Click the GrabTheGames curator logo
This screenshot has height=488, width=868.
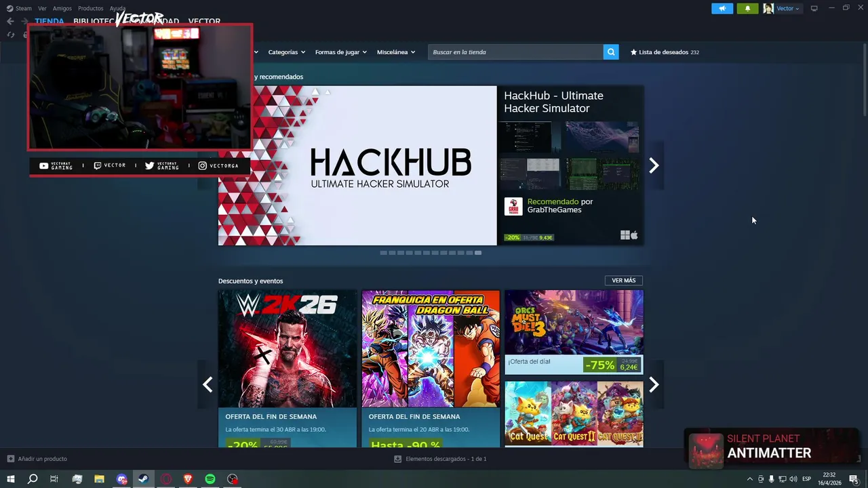(x=513, y=207)
